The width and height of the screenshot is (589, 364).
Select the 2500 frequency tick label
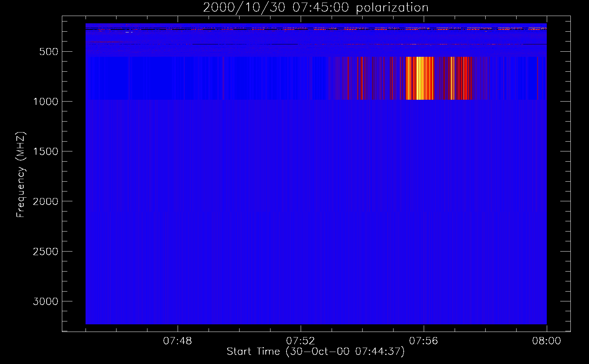46,252
